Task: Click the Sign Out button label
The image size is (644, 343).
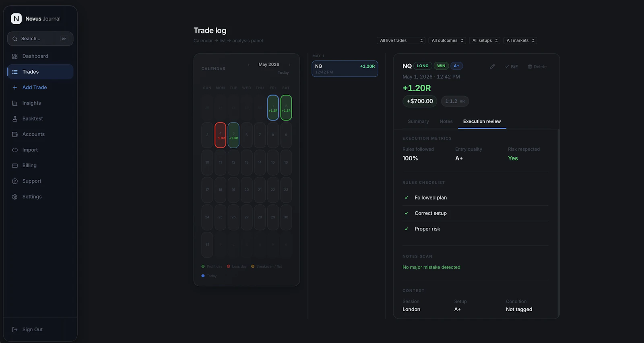Action: pos(33,329)
